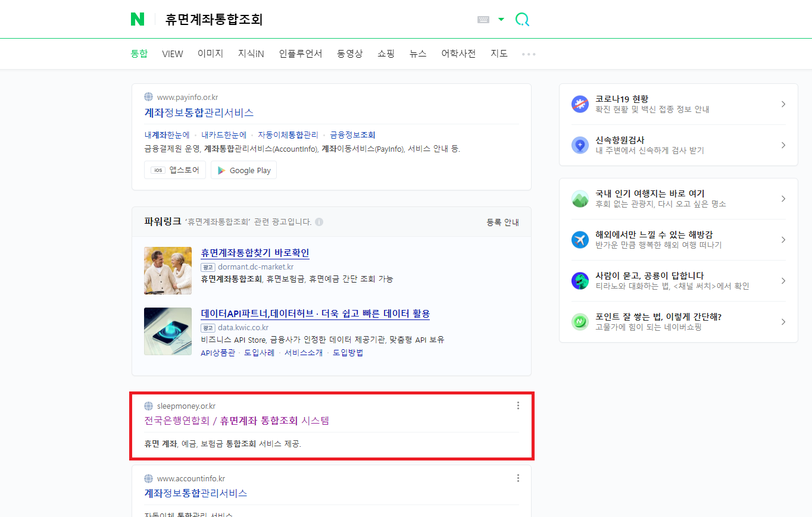Open the 신속항원검사 card title
This screenshot has height=517, width=812.
click(620, 140)
